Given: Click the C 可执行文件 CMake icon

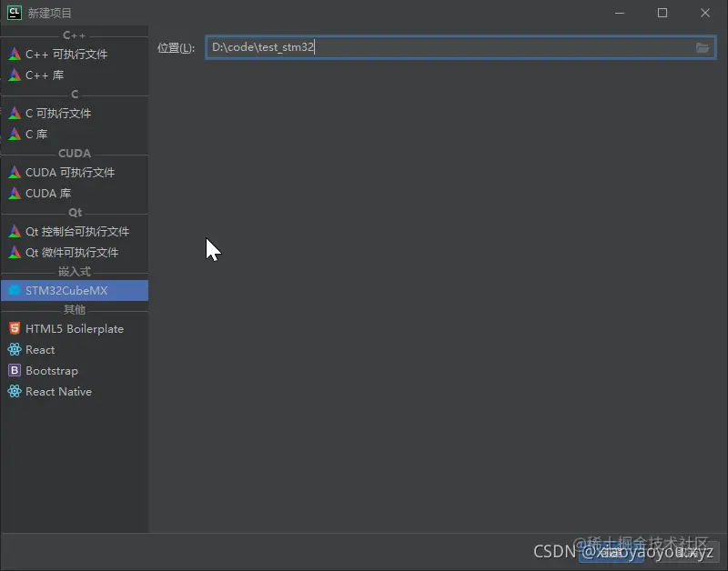Looking at the screenshot, I should pos(15,113).
